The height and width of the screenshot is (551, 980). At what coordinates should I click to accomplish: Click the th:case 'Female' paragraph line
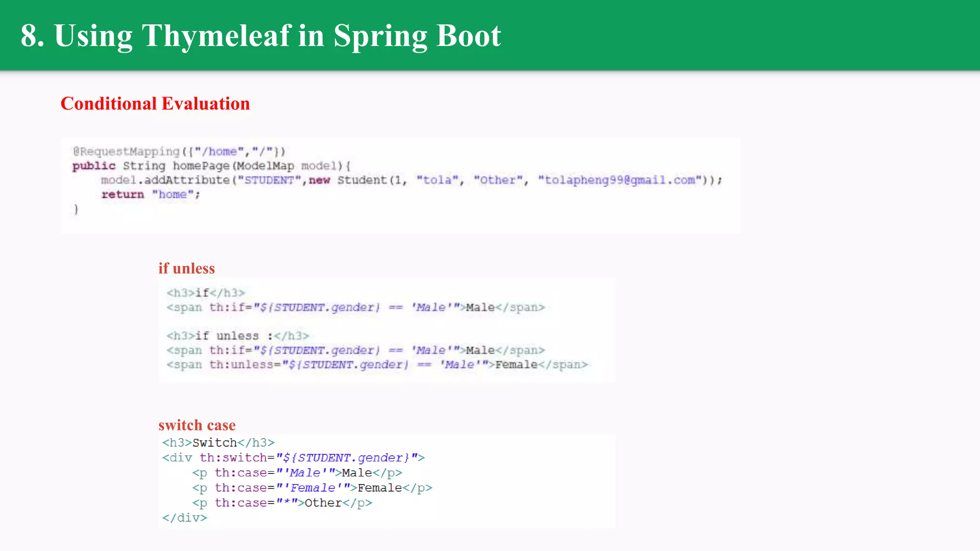(x=312, y=488)
